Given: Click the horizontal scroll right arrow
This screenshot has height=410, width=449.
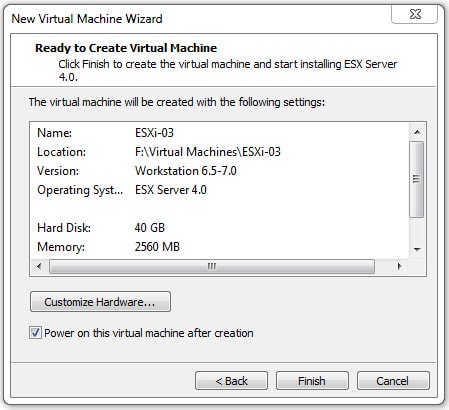Looking at the screenshot, I should click(x=399, y=266).
